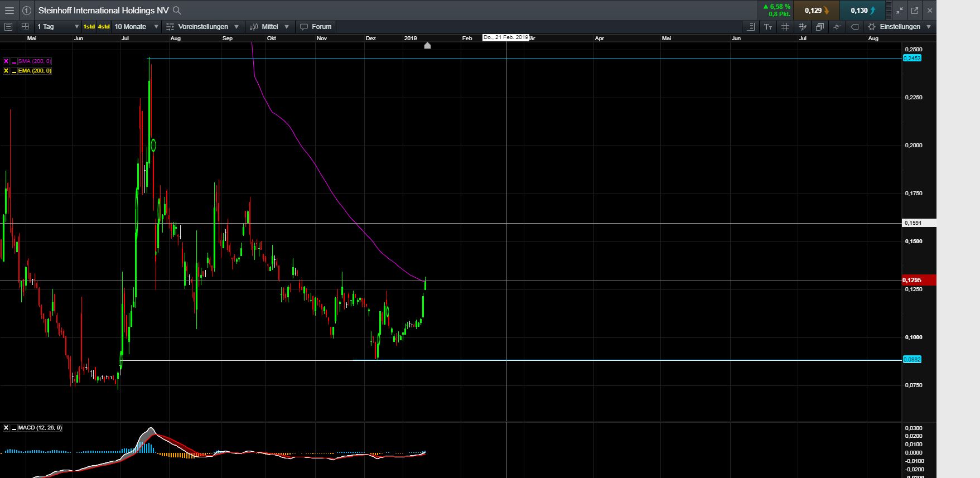The height and width of the screenshot is (478, 980).
Task: Click the house marker on the time axis
Action: 427,45
